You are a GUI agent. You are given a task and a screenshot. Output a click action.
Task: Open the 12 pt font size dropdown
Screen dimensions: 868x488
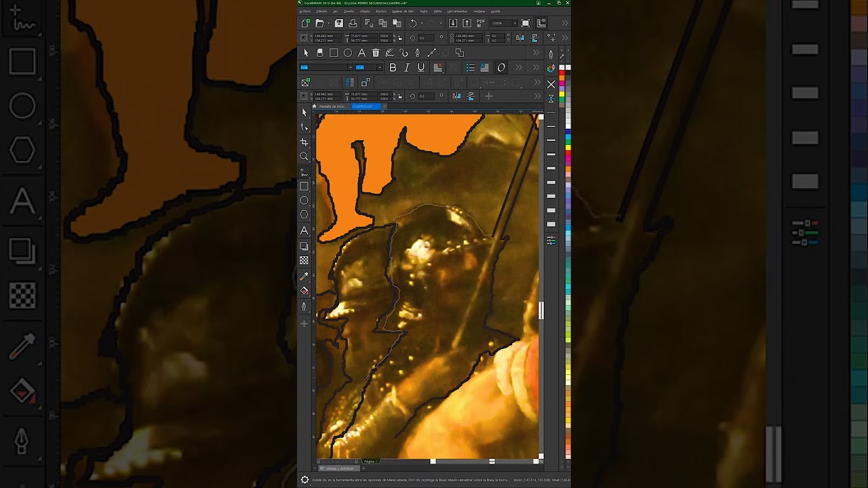[380, 67]
